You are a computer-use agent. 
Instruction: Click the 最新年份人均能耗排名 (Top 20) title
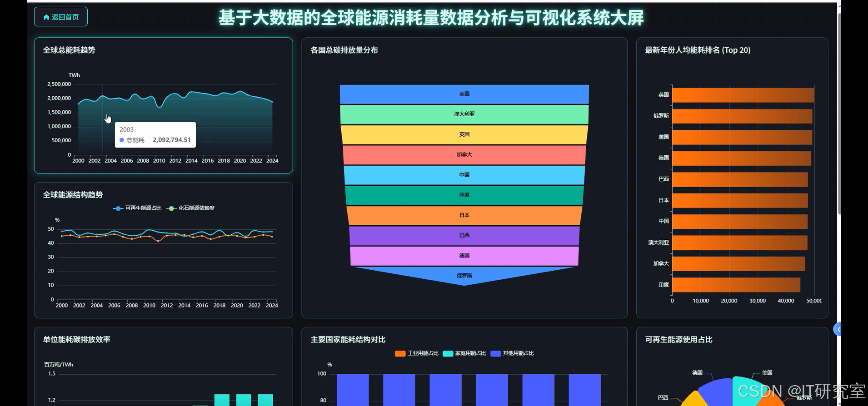[x=698, y=50]
